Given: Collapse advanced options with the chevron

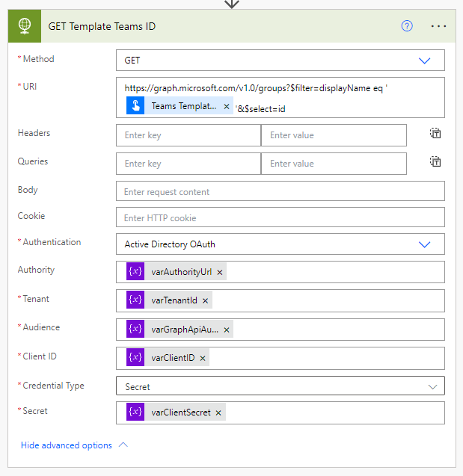Looking at the screenshot, I should (123, 445).
